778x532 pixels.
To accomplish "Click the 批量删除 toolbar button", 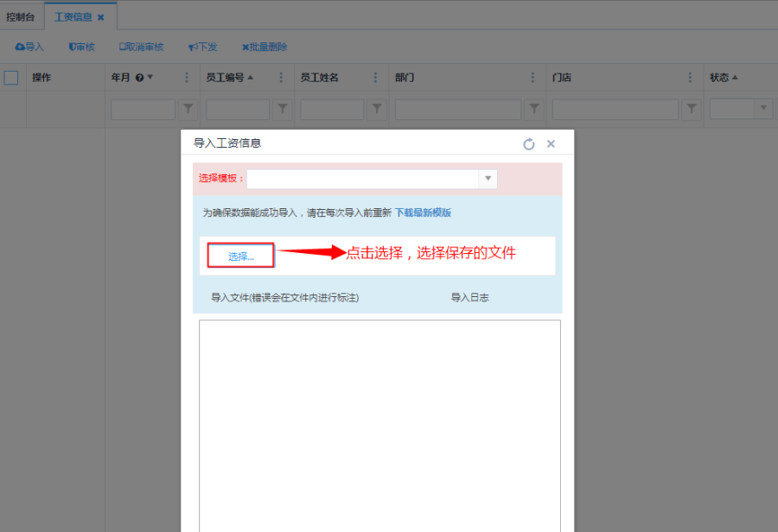I will tap(265, 47).
